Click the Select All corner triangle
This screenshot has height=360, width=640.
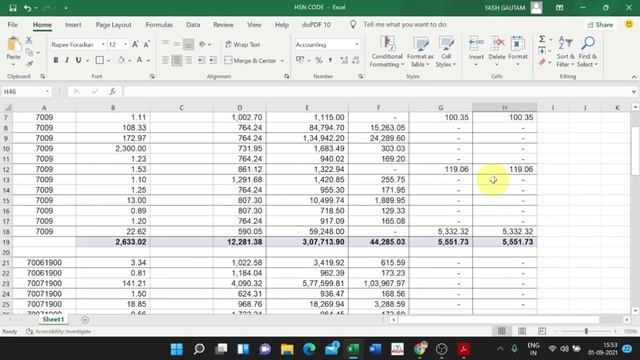[x=7, y=108]
